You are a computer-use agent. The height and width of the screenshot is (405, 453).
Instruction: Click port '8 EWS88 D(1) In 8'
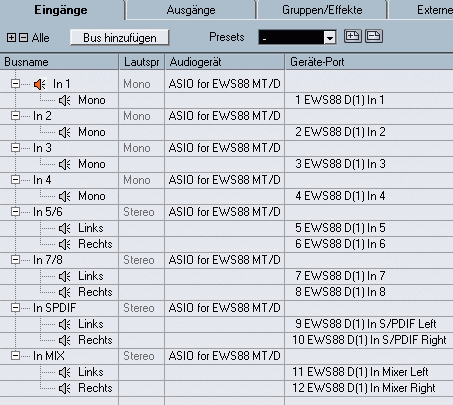(340, 292)
